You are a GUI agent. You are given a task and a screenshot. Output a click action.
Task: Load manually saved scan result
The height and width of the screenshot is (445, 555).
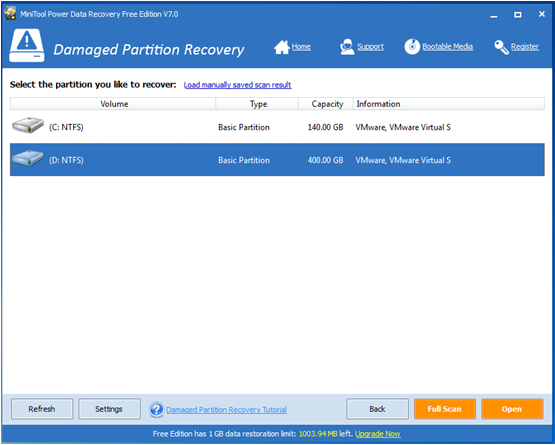pyautogui.click(x=238, y=85)
